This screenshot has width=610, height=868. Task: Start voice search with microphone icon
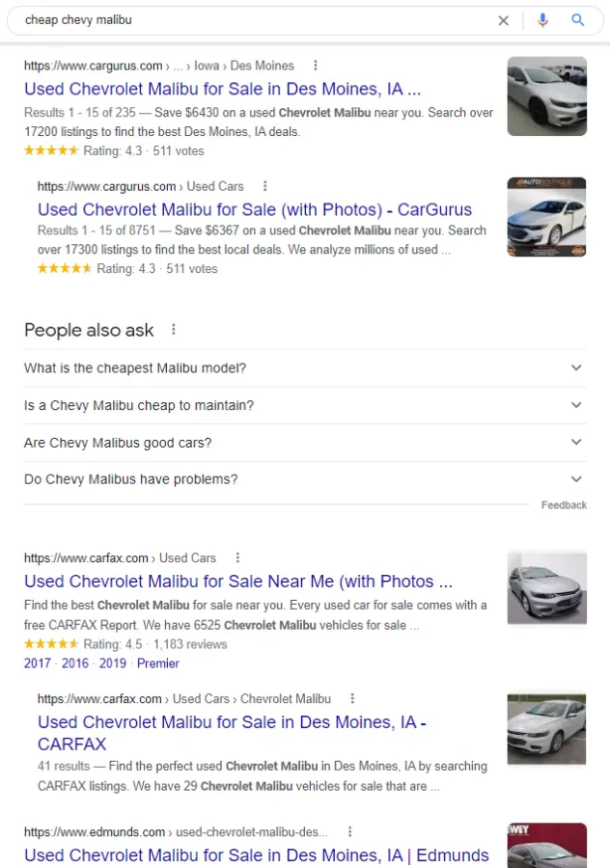click(542, 20)
